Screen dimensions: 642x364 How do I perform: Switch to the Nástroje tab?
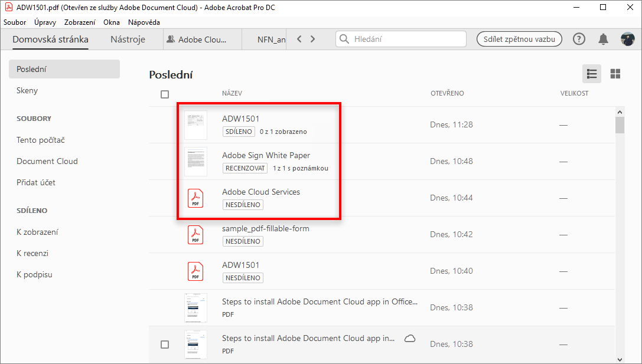(x=128, y=40)
